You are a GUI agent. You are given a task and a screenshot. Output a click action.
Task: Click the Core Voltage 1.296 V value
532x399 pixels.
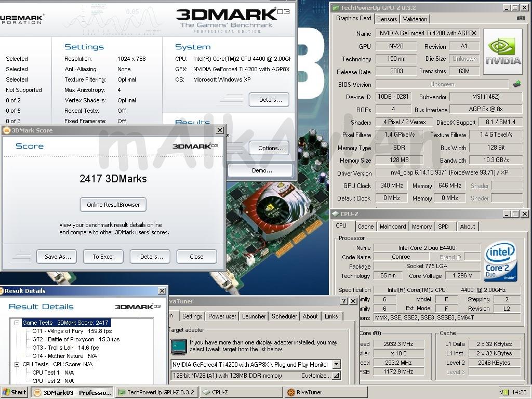click(x=462, y=275)
